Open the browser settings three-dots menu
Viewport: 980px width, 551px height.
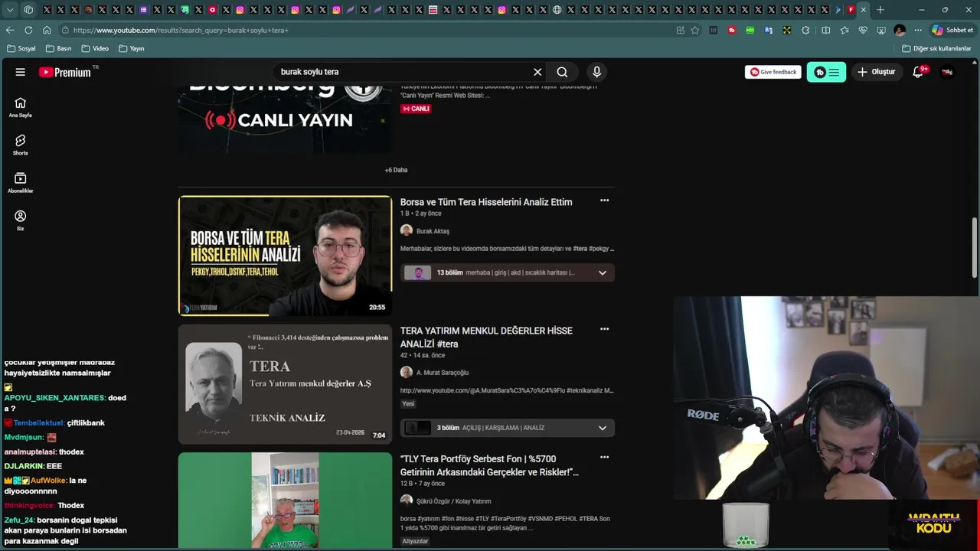point(918,30)
